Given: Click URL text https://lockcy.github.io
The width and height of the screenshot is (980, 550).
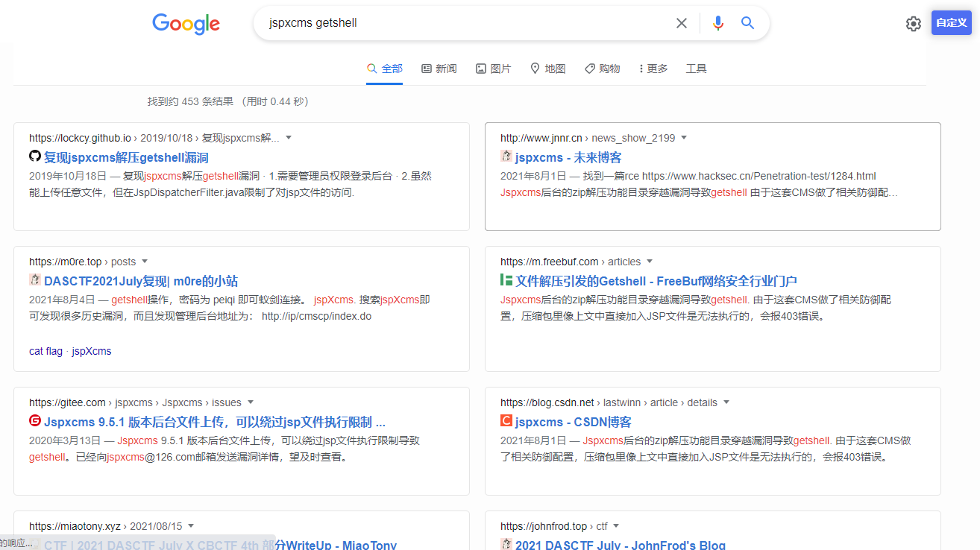Looking at the screenshot, I should click(80, 138).
